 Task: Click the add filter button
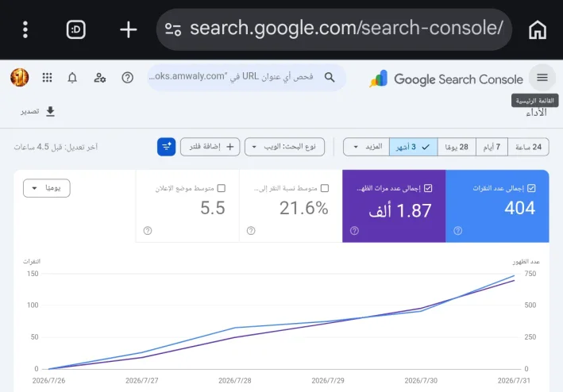pyautogui.click(x=210, y=147)
